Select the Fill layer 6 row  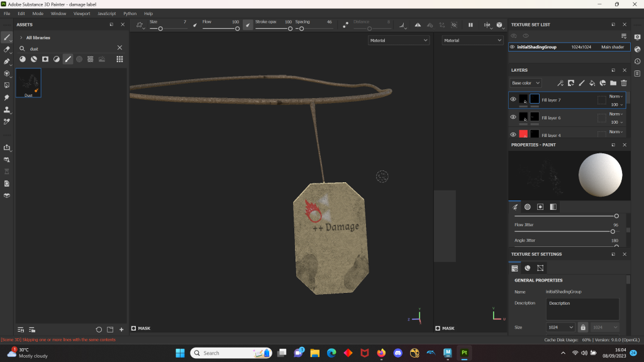(x=569, y=118)
